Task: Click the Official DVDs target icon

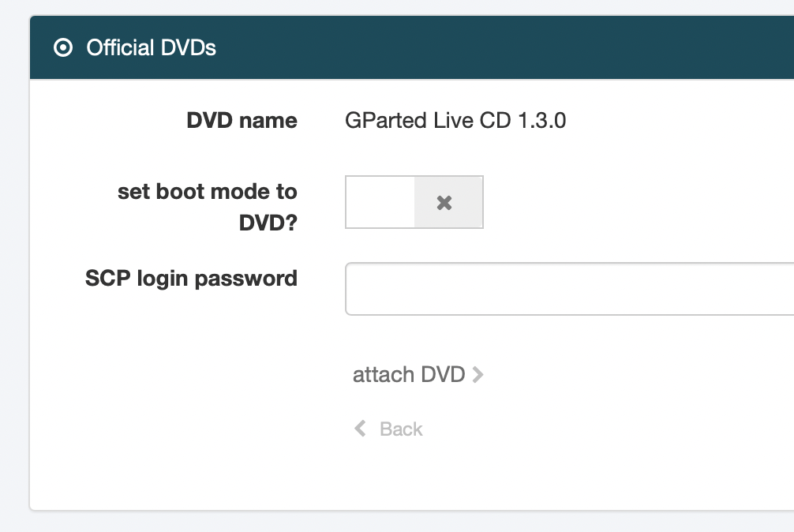Action: click(x=63, y=47)
